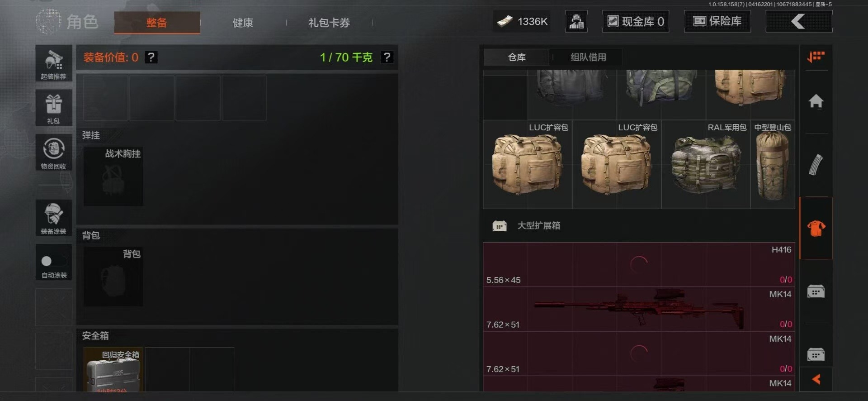Click the sort icon above warehouse sidebar

(x=816, y=57)
